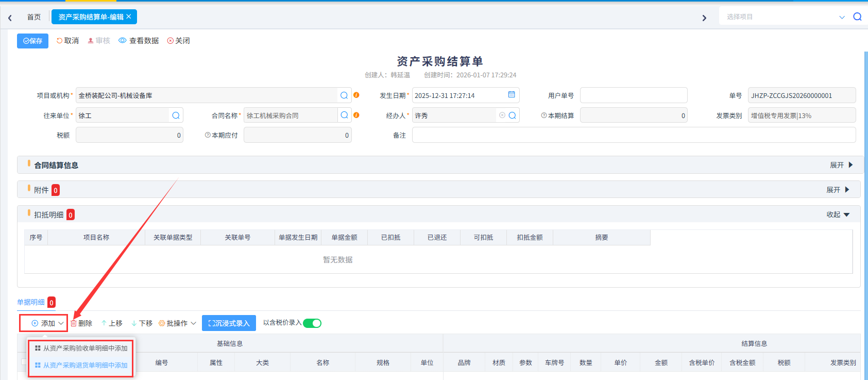Open the 批操作 dropdown menu
This screenshot has width=868, height=380.
tap(177, 323)
